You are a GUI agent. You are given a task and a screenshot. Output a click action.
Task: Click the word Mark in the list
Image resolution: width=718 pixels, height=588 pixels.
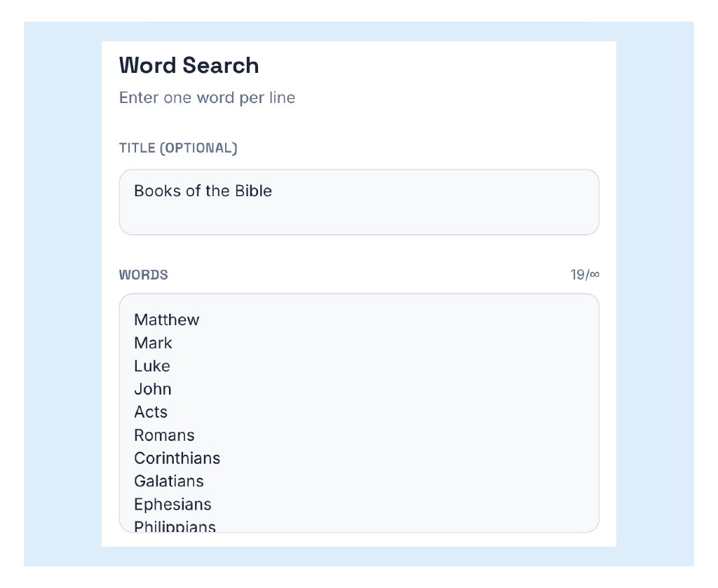[153, 343]
